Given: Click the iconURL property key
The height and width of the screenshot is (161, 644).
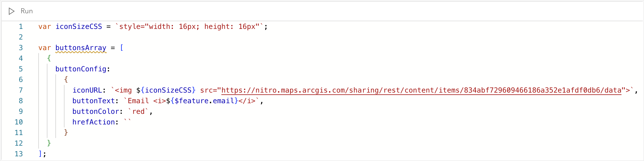Looking at the screenshot, I should click(87, 90).
